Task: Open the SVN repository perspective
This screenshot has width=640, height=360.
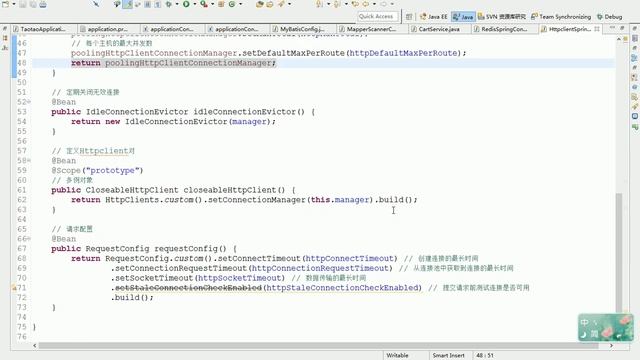Action: pyautogui.click(x=502, y=17)
